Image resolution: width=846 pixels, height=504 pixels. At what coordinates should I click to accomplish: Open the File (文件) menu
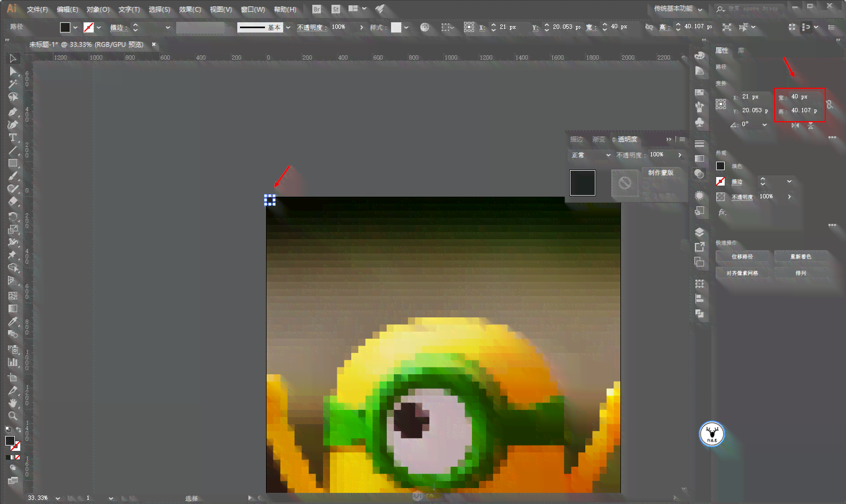pos(37,10)
